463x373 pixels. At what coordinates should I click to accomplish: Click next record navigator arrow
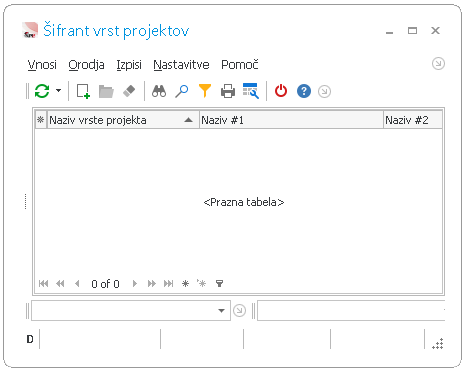pyautogui.click(x=135, y=284)
